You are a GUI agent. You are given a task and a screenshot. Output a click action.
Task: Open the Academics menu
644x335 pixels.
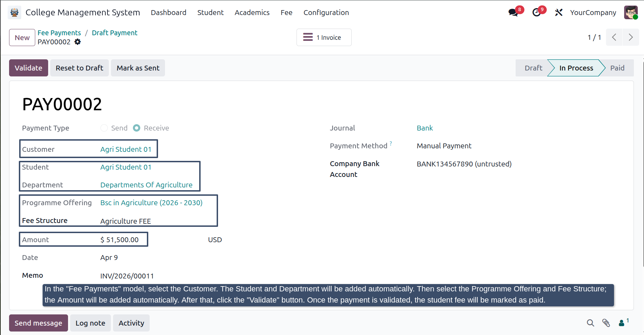tap(252, 13)
